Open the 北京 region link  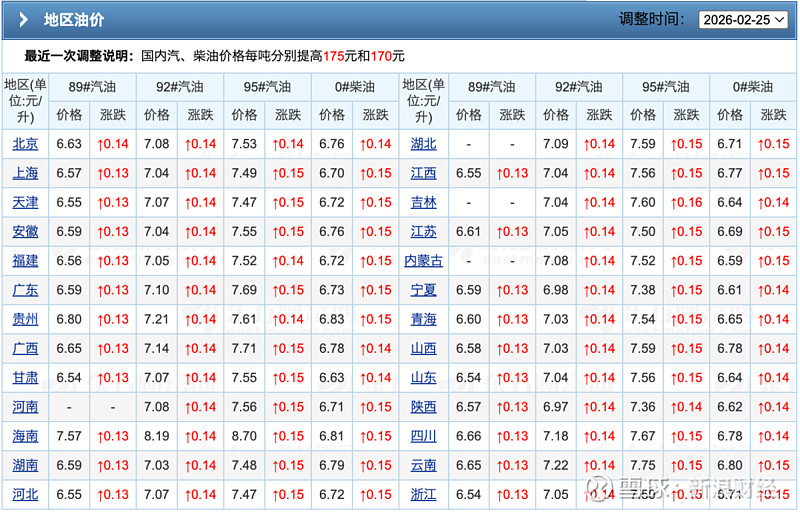tap(25, 144)
